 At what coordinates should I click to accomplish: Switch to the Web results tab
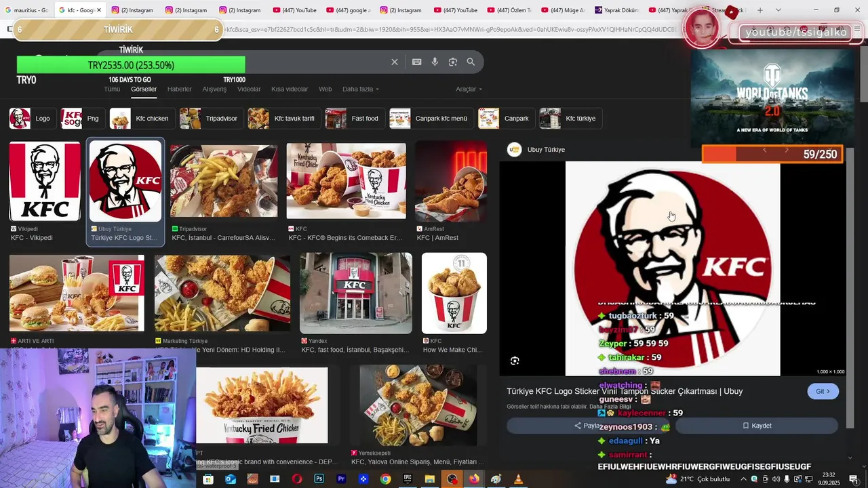pos(325,89)
